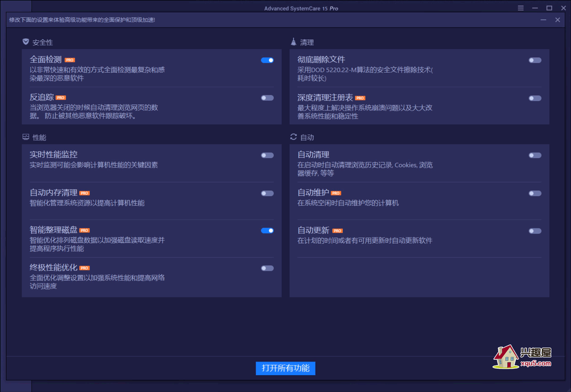Click the PRO badge next to 自动更新
571x392 pixels.
[338, 231]
